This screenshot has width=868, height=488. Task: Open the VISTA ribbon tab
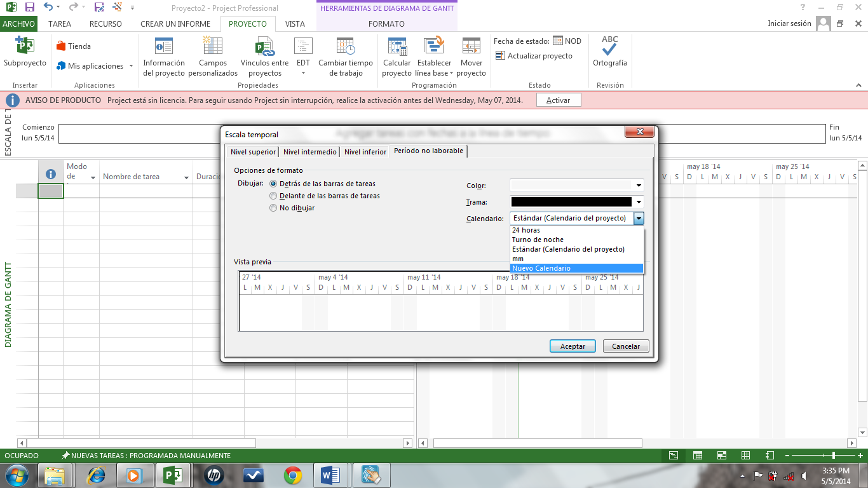[295, 24]
